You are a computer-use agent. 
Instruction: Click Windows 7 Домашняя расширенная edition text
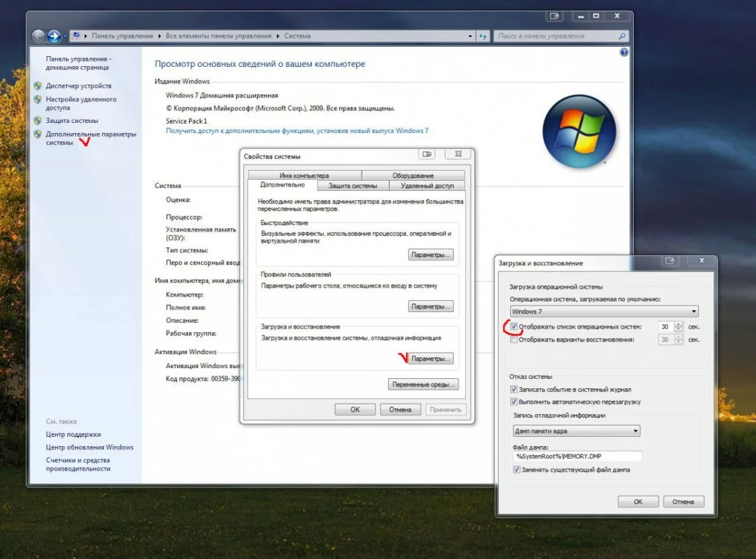(x=222, y=95)
